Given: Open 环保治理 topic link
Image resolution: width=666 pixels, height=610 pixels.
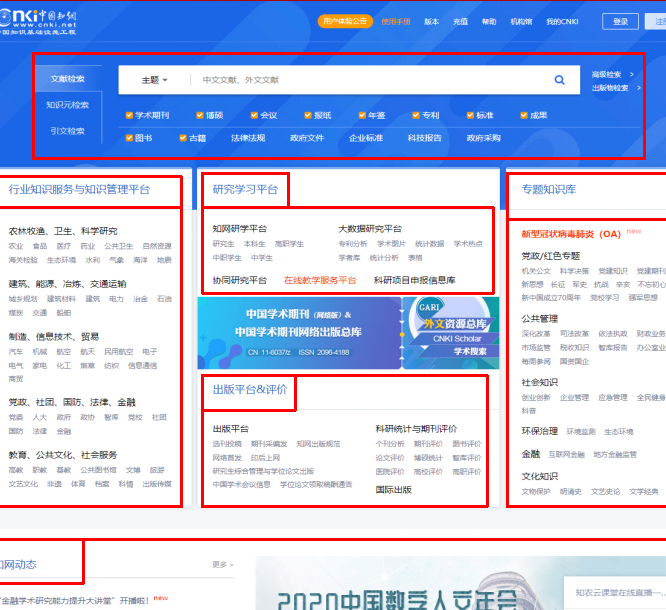Looking at the screenshot, I should pos(539,431).
